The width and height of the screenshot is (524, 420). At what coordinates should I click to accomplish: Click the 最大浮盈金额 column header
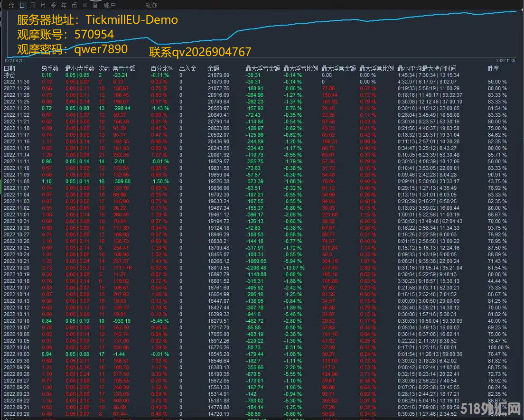[338, 68]
